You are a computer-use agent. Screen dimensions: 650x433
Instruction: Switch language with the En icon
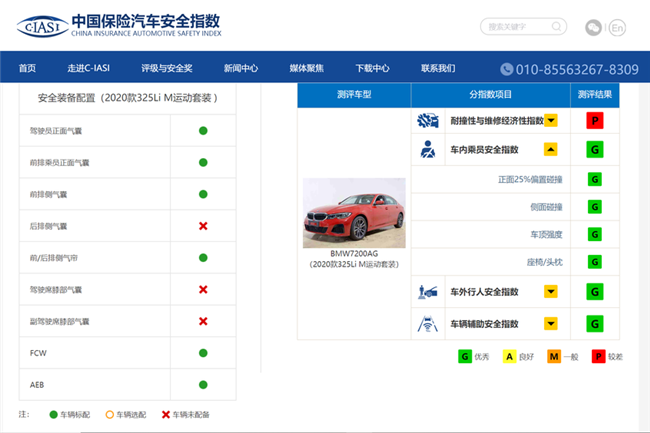pos(617,28)
